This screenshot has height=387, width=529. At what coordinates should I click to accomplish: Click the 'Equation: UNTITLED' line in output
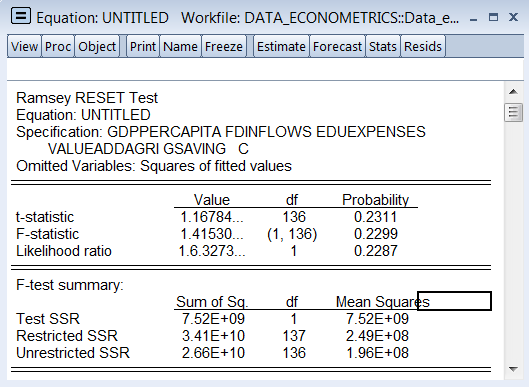(x=83, y=115)
